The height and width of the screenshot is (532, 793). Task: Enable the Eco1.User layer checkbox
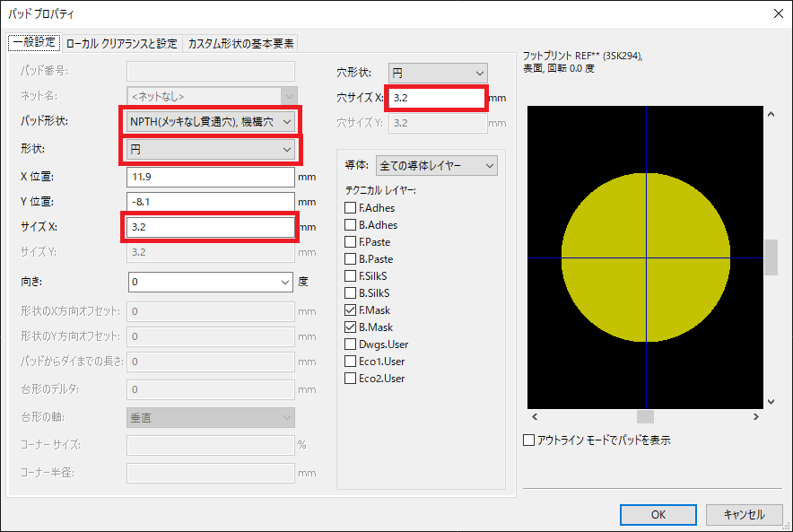coord(350,362)
